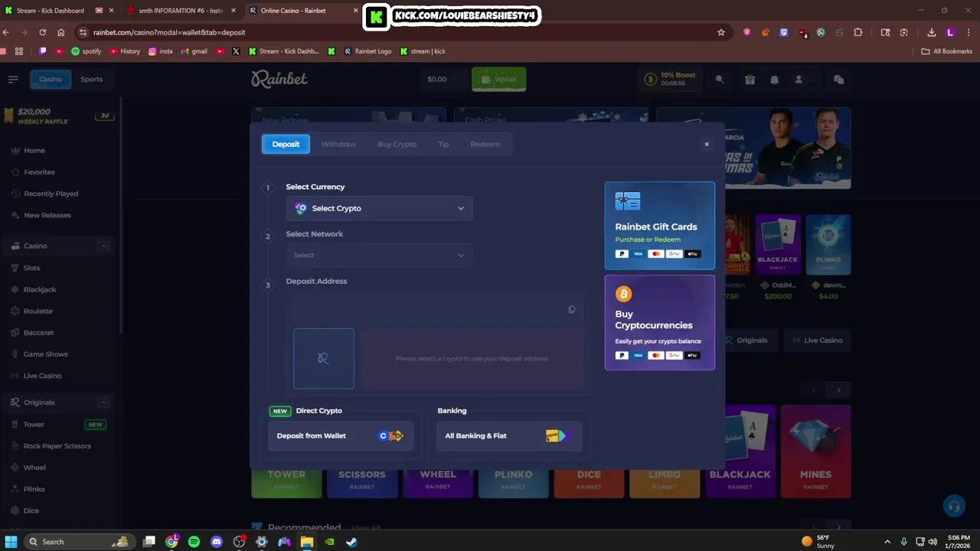
Task: Open the $0.00 balance dropdown
Action: 443,79
